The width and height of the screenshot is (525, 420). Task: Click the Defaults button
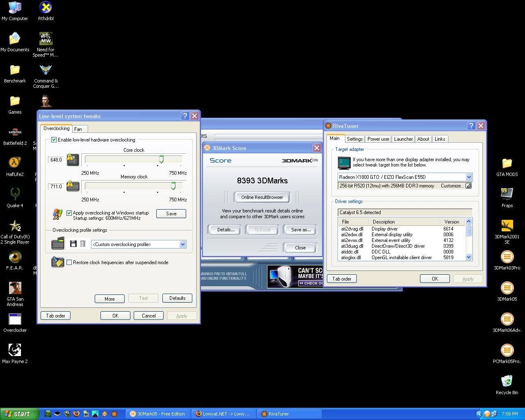pyautogui.click(x=177, y=298)
